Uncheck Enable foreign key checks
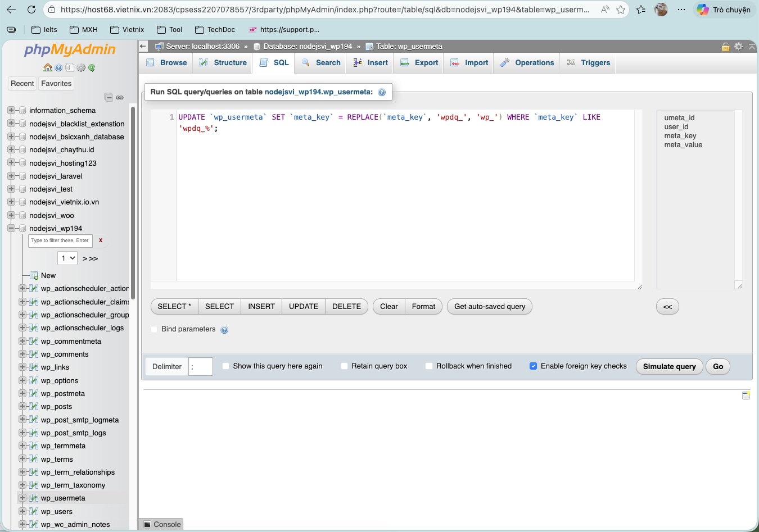This screenshot has height=532, width=759. point(533,366)
